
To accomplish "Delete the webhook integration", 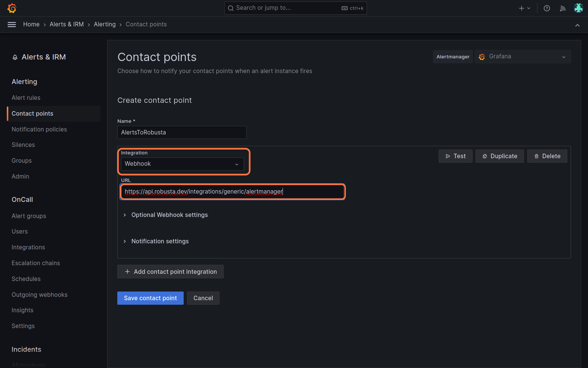I will (x=547, y=156).
